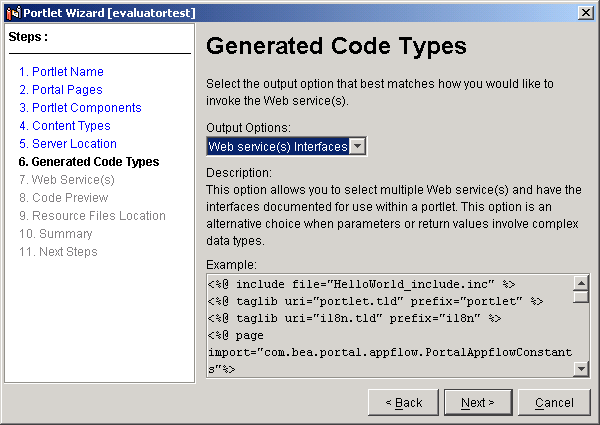Return to step 5 Server Location

[x=68, y=143]
